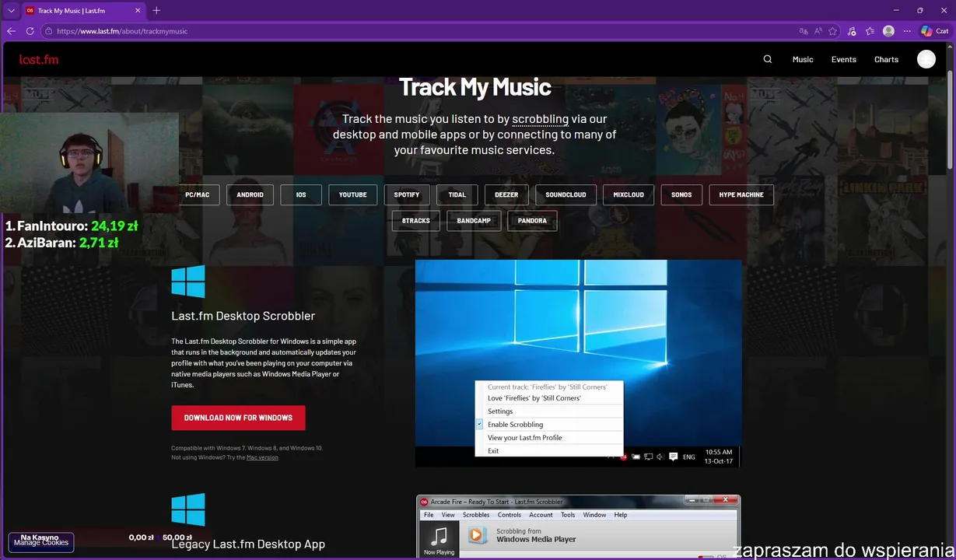Jump to the DEEZER section
The image size is (956, 560).
506,194
